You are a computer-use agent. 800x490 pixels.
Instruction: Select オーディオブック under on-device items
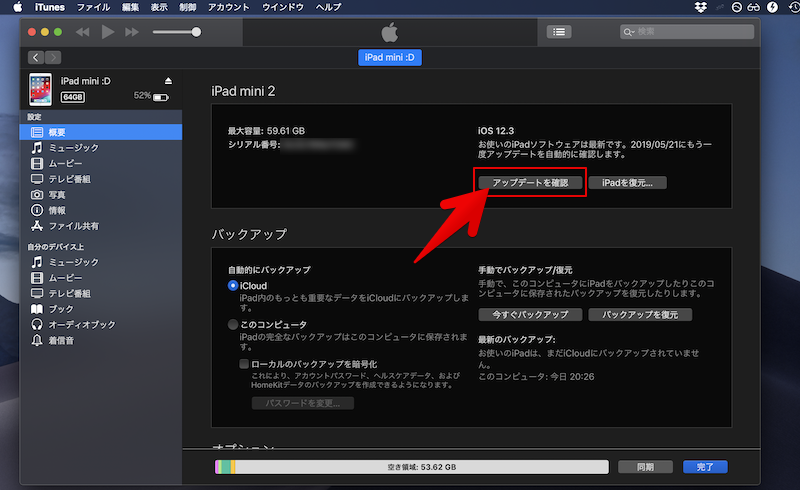coord(82,325)
